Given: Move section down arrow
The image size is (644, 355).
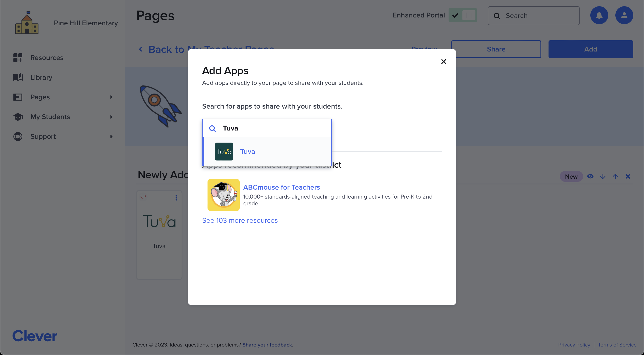Looking at the screenshot, I should pos(603,176).
